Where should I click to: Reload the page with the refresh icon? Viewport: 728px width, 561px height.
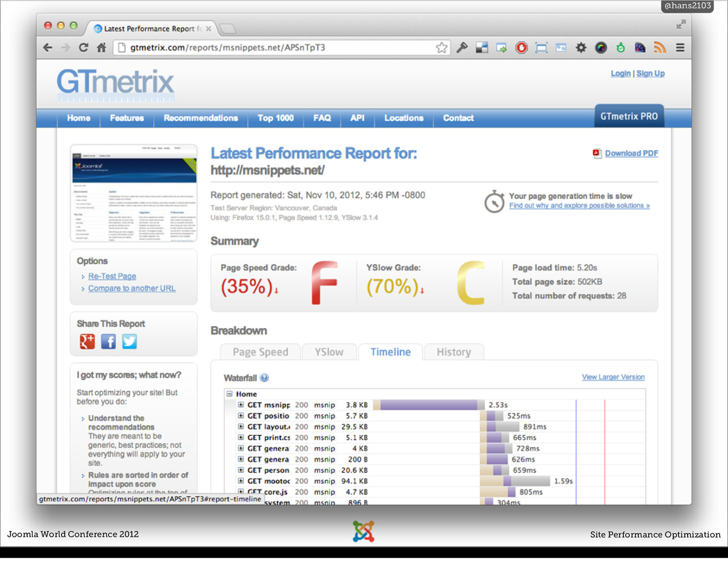pos(83,47)
